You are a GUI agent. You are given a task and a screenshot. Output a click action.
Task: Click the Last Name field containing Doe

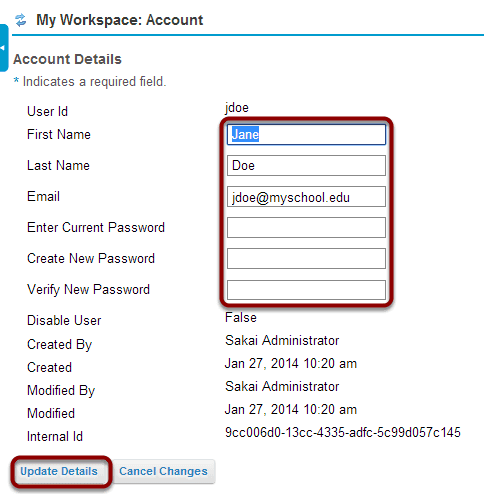click(x=306, y=165)
